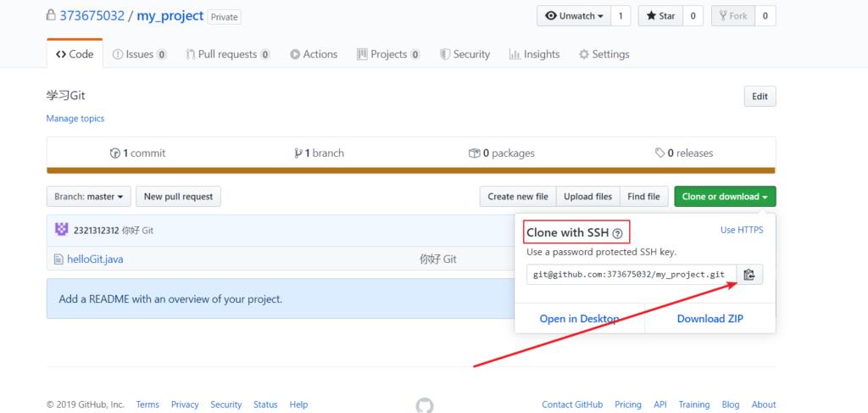Image resolution: width=868 pixels, height=413 pixels.
Task: Open the footer Help link
Action: tap(299, 405)
